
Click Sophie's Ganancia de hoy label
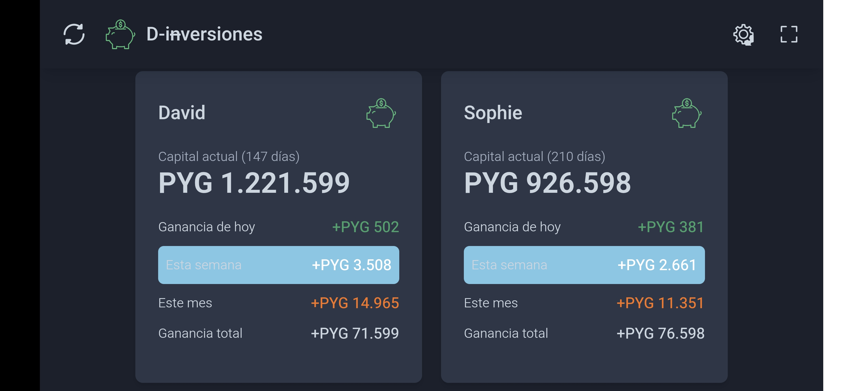tap(512, 227)
